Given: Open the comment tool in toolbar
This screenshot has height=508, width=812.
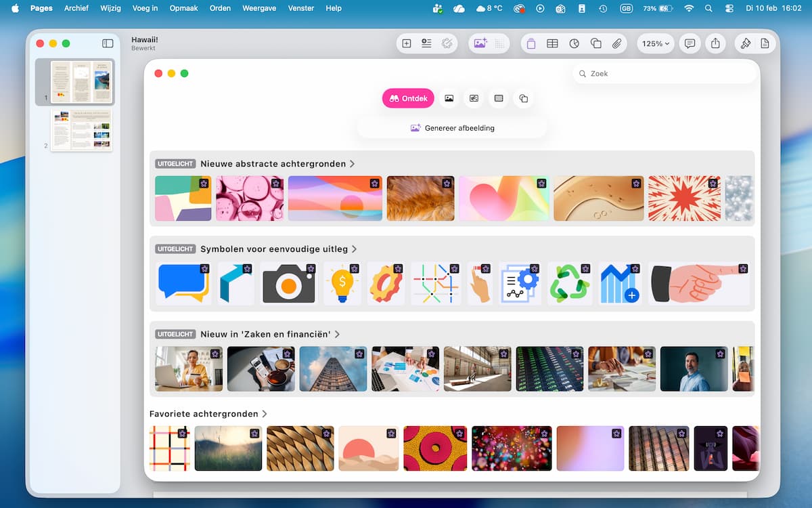Looking at the screenshot, I should pos(690,43).
